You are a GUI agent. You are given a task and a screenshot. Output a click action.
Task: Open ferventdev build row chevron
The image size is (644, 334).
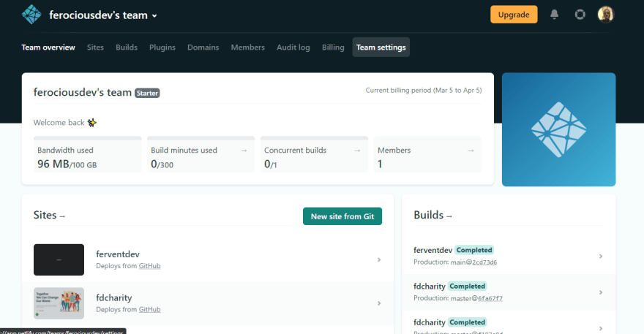point(601,257)
